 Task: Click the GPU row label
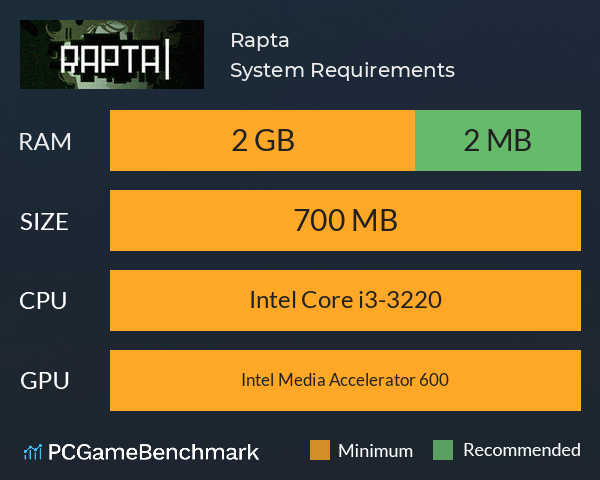(45, 381)
